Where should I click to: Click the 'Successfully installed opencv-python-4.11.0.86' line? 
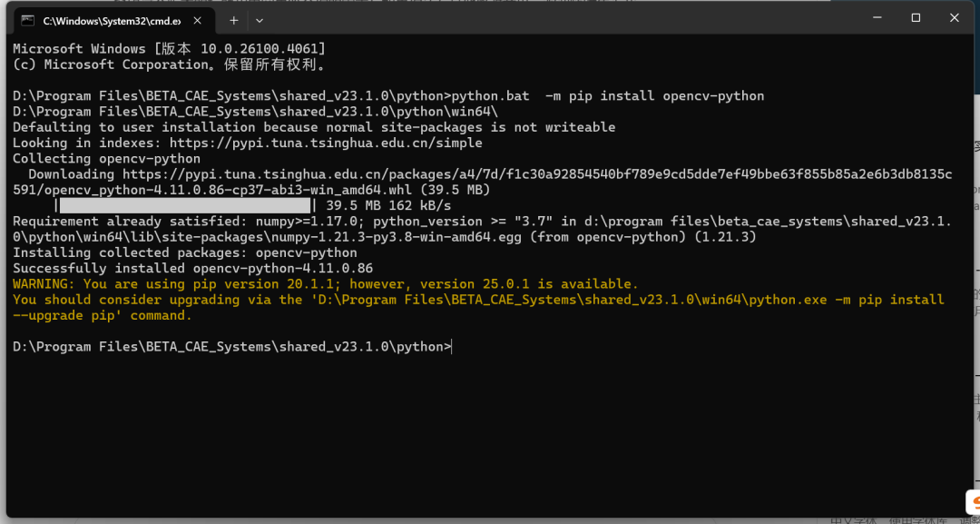pyautogui.click(x=192, y=268)
